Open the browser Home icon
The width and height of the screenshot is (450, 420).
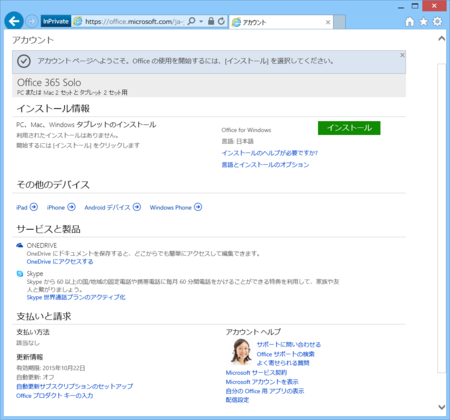[410, 22]
